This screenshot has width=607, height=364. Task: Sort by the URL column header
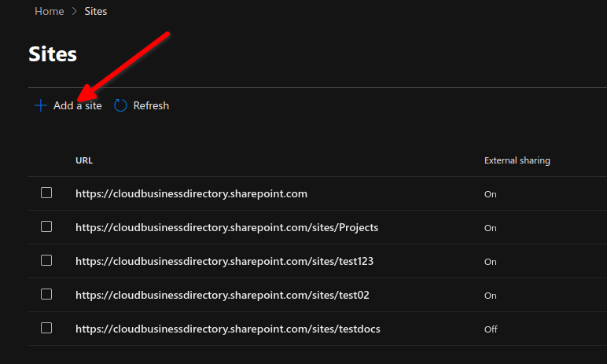click(84, 160)
